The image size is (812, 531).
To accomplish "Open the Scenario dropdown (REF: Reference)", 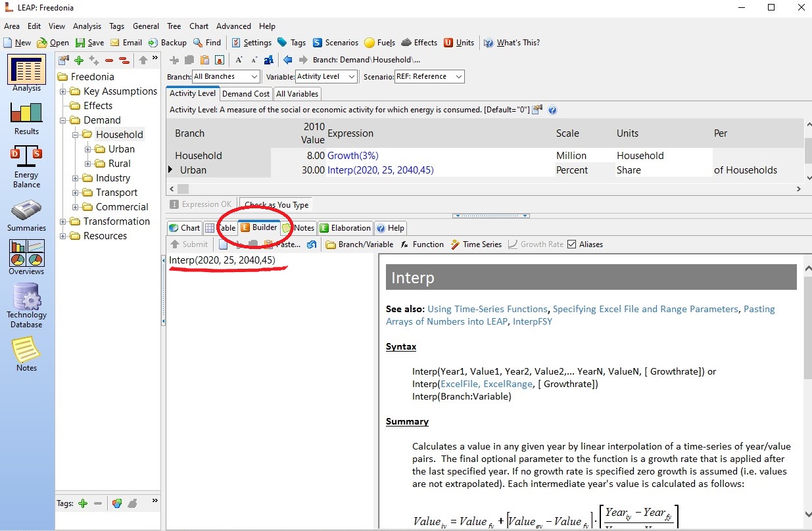I will click(429, 77).
